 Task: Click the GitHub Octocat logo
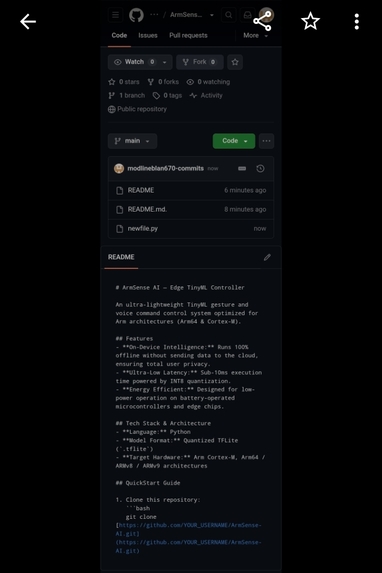(136, 15)
